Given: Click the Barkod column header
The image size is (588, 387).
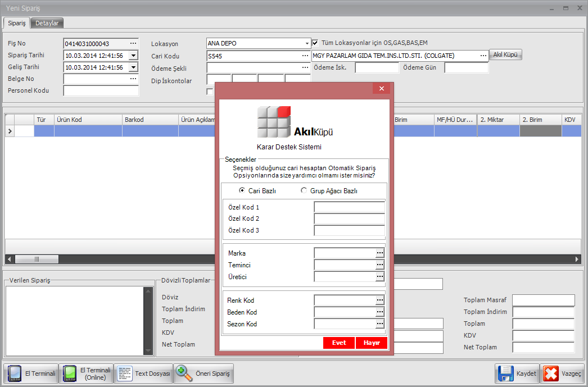Looking at the screenshot, I should click(x=151, y=120).
